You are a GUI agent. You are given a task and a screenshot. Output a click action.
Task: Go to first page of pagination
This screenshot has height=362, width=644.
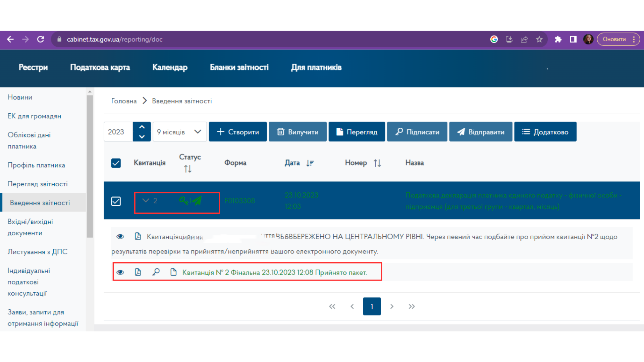coord(332,306)
